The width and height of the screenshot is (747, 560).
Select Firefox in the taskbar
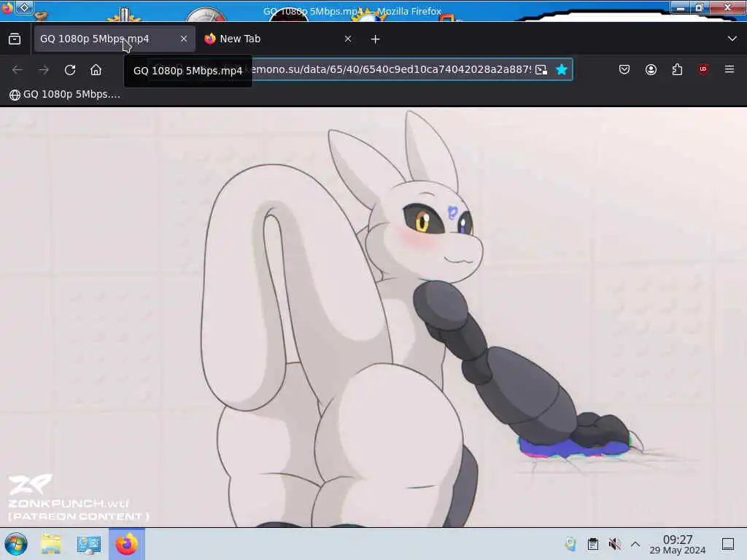pos(127,544)
